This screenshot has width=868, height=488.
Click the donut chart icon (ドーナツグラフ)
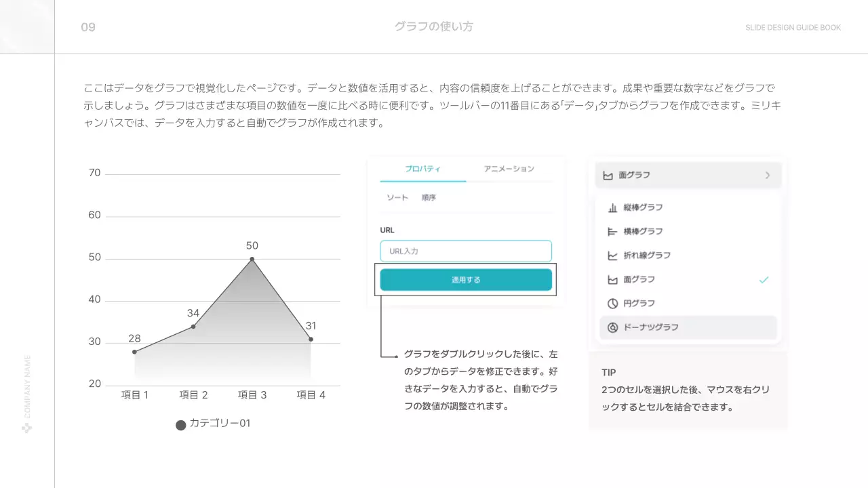pyautogui.click(x=612, y=327)
